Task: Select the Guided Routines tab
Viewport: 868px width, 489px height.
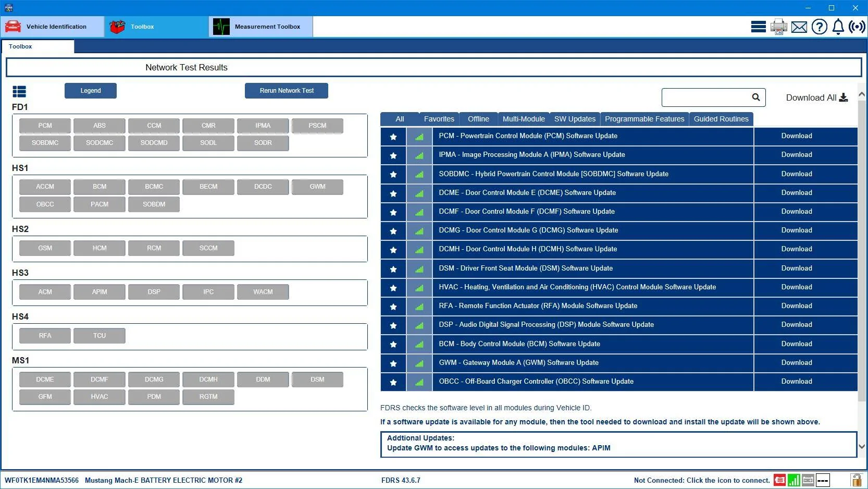Action: pos(721,119)
